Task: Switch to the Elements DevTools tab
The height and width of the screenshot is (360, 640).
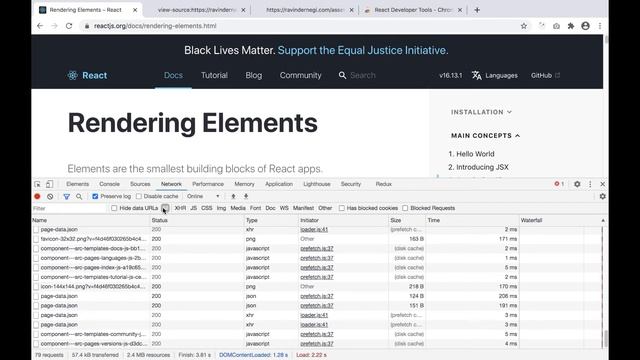Action: point(78,184)
